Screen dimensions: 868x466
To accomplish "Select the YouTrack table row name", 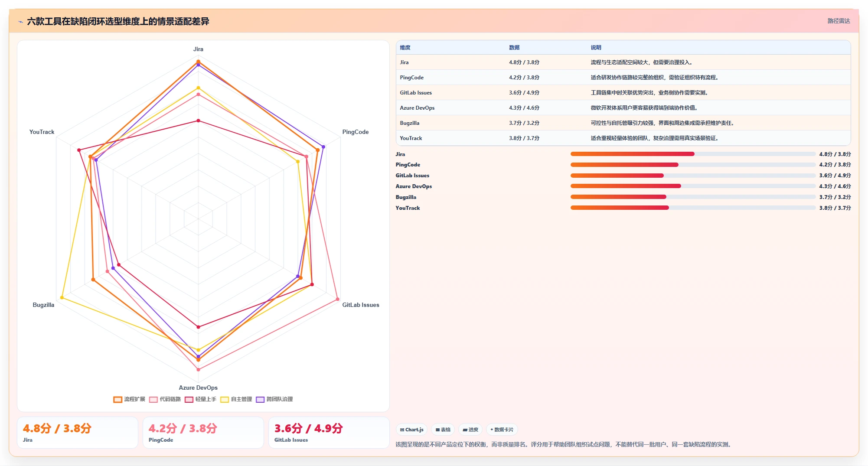I will point(411,138).
